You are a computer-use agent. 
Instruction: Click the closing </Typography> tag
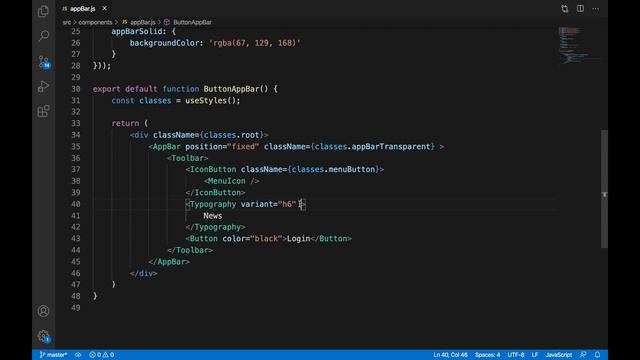click(215, 227)
